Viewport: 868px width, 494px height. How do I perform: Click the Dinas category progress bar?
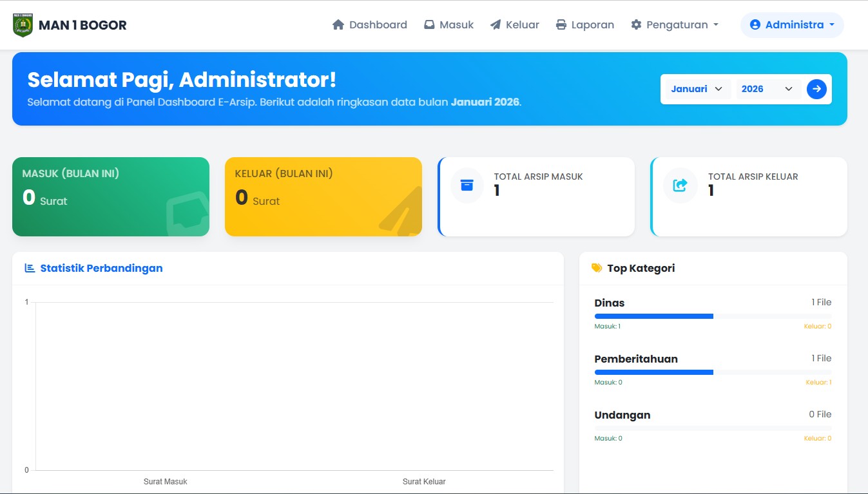click(713, 316)
